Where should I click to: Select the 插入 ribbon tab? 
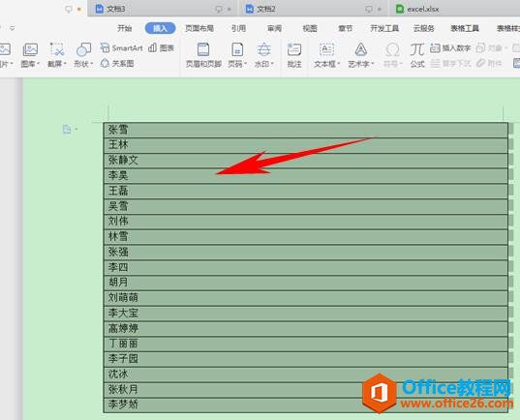pyautogui.click(x=160, y=28)
